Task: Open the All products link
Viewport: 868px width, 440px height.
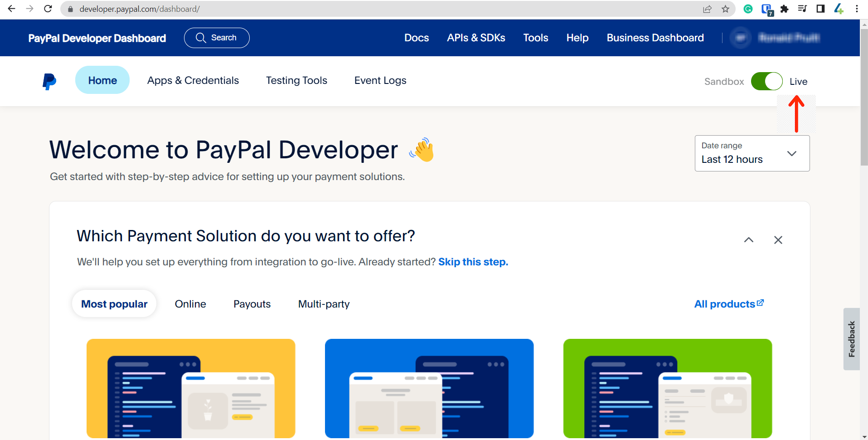Action: (x=729, y=304)
